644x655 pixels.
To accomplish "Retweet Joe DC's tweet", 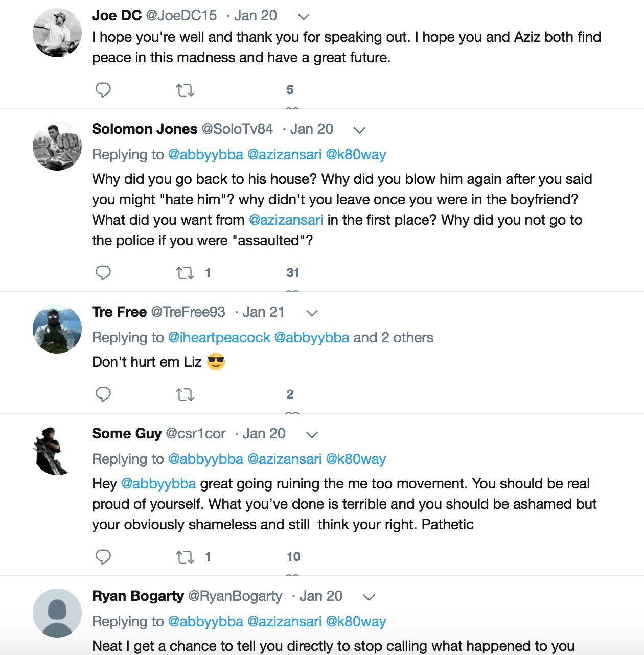I will tap(185, 90).
